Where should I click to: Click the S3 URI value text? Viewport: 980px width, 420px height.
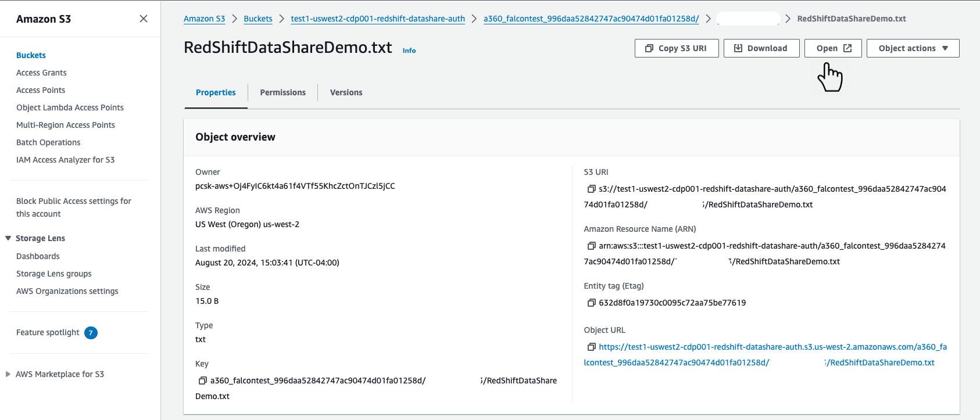click(x=765, y=197)
